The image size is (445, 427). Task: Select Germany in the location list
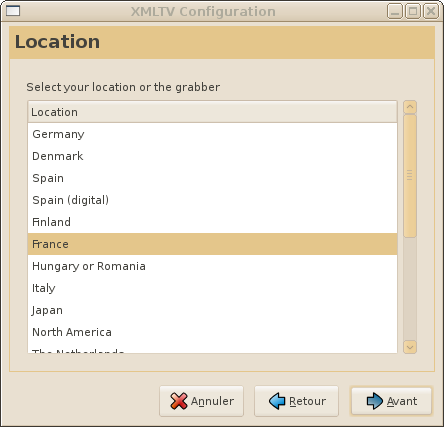tap(213, 134)
